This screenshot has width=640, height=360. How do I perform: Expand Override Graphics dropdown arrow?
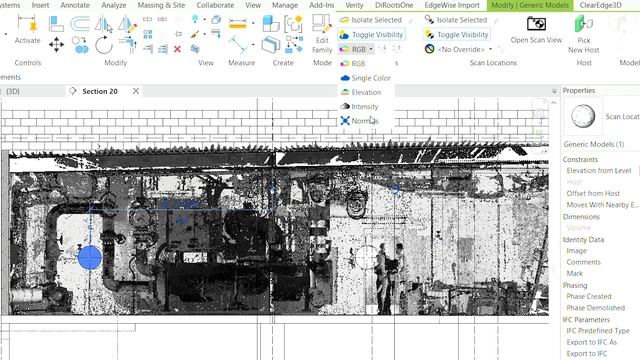[204, 34]
